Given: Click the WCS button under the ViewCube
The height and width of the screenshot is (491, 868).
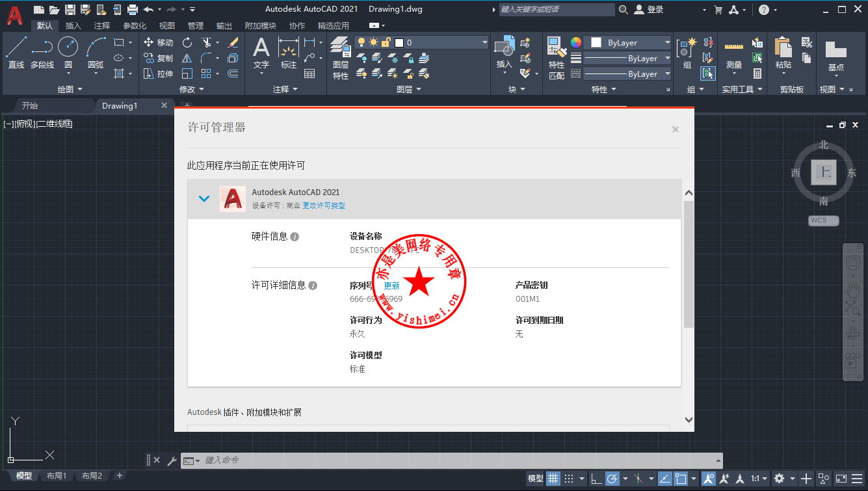Looking at the screenshot, I should pyautogui.click(x=824, y=220).
